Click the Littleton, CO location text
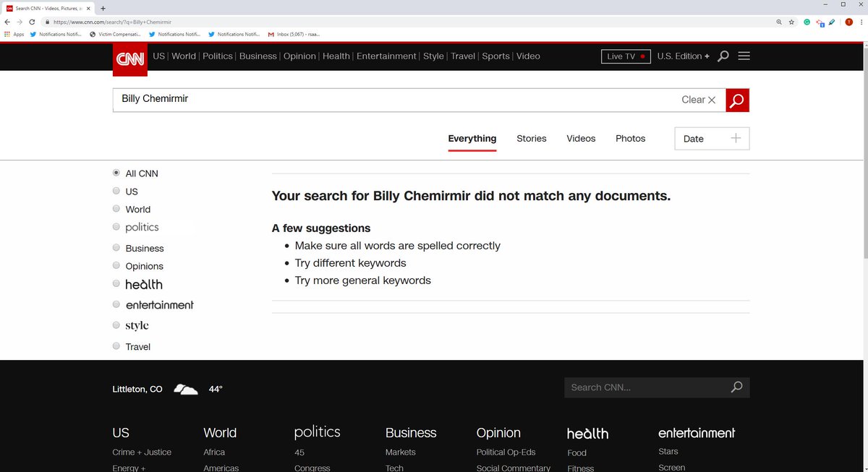Viewport: 868px width, 472px height. point(137,389)
